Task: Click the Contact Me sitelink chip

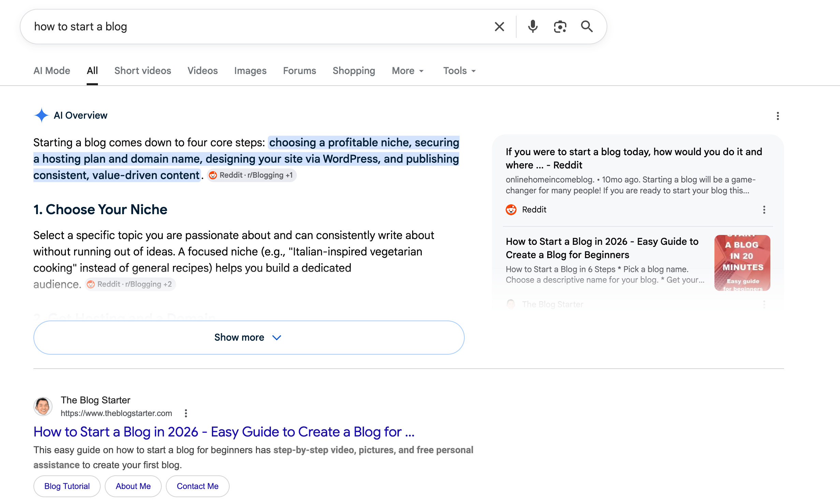Action: pos(198,486)
